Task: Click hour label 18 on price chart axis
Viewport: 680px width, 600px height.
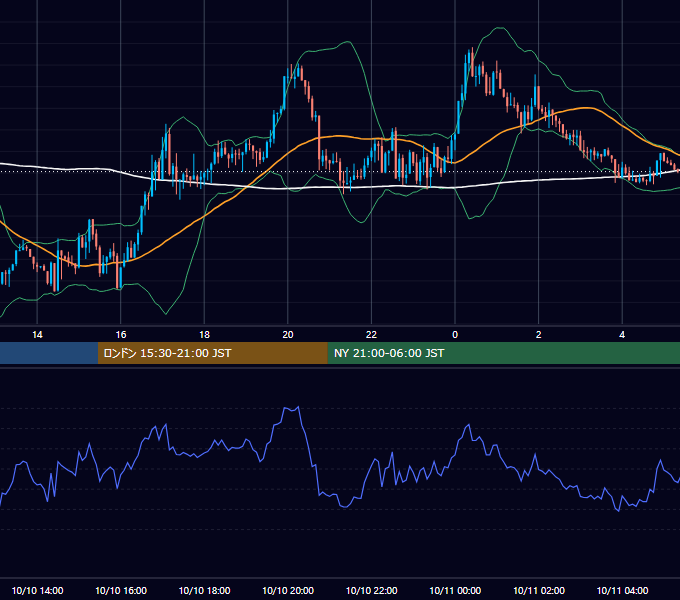Action: pyautogui.click(x=204, y=335)
